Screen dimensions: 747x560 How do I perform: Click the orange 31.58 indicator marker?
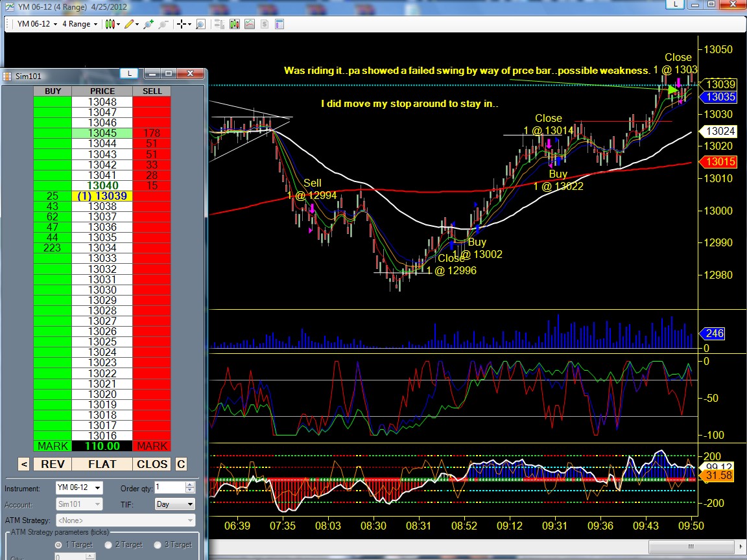coord(718,475)
